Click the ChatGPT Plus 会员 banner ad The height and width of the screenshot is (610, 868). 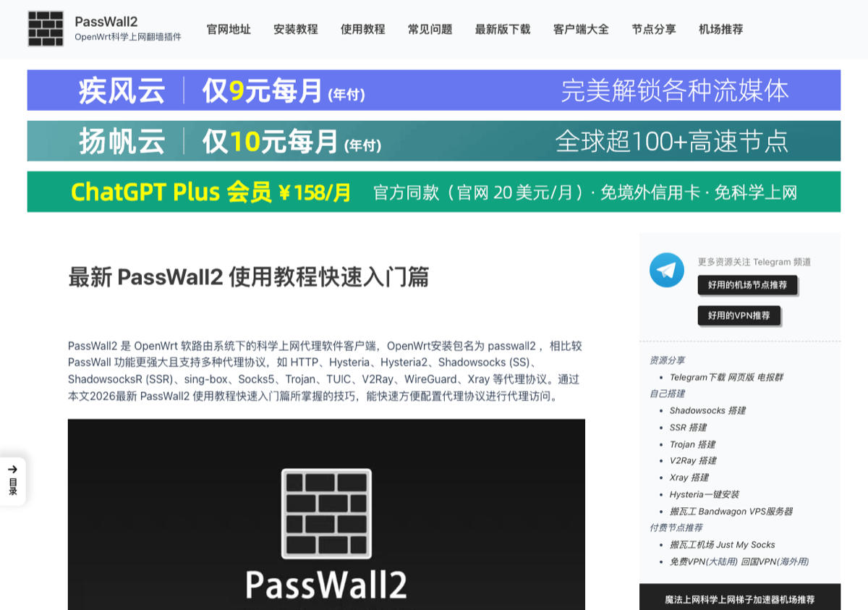pyautogui.click(x=434, y=192)
